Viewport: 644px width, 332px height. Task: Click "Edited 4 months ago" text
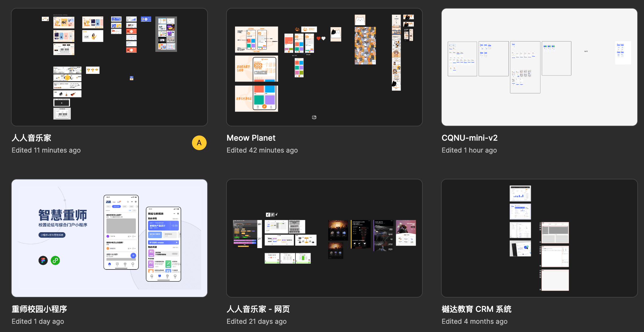click(x=474, y=321)
